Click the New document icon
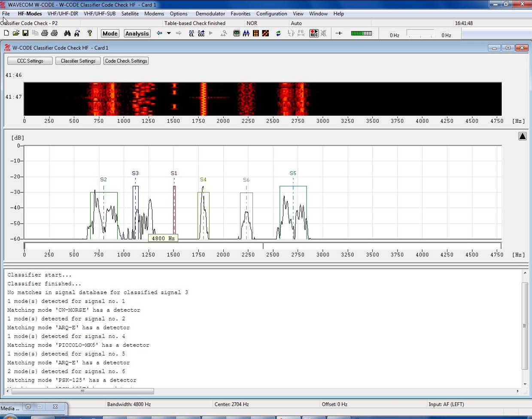Image resolution: width=532 pixels, height=419 pixels. 6,33
